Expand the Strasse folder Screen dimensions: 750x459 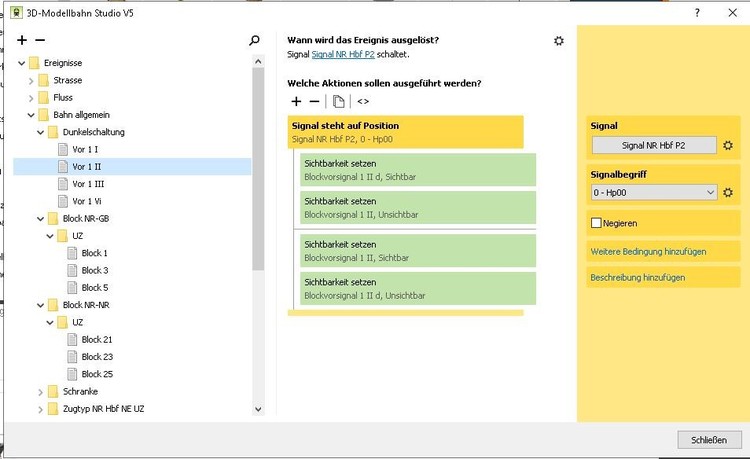click(x=30, y=80)
